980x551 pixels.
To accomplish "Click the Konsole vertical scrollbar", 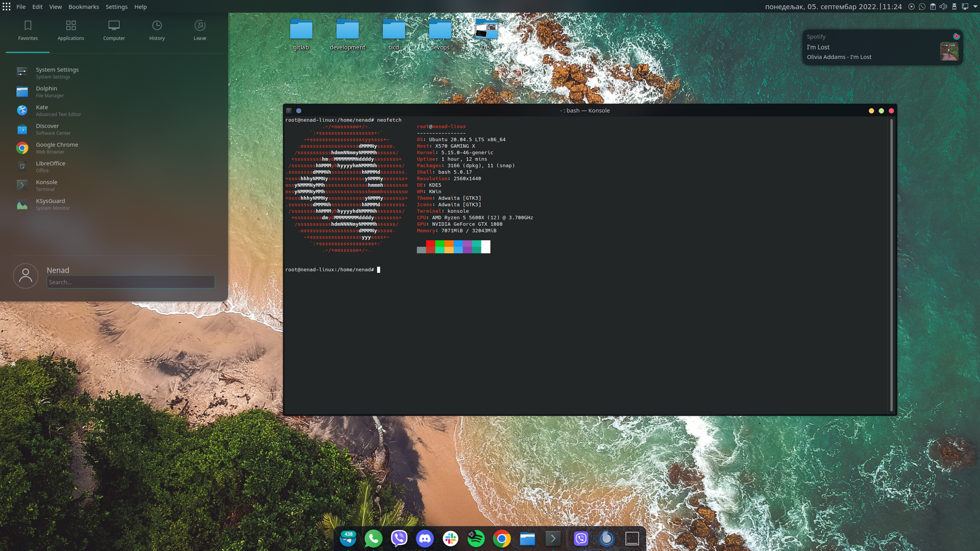I will click(892, 265).
